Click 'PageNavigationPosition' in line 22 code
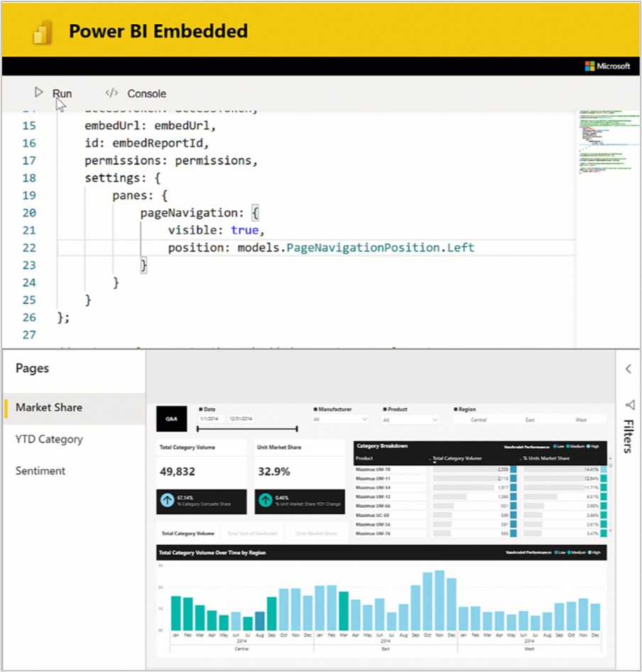 [363, 248]
